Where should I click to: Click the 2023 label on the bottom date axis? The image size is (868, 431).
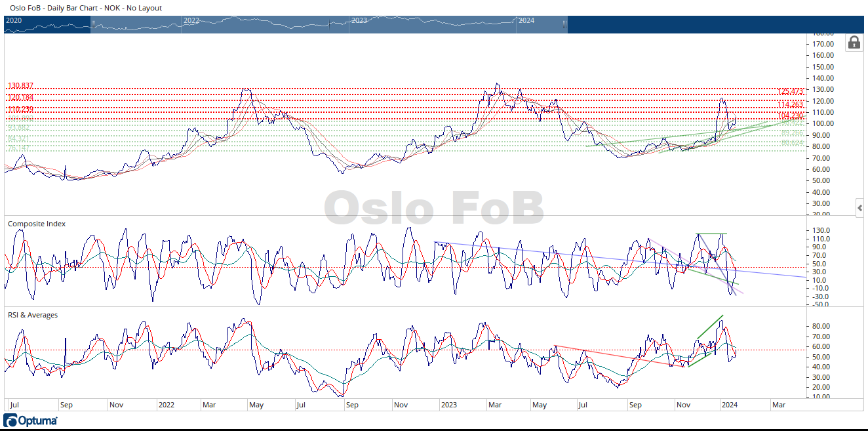pyautogui.click(x=449, y=405)
